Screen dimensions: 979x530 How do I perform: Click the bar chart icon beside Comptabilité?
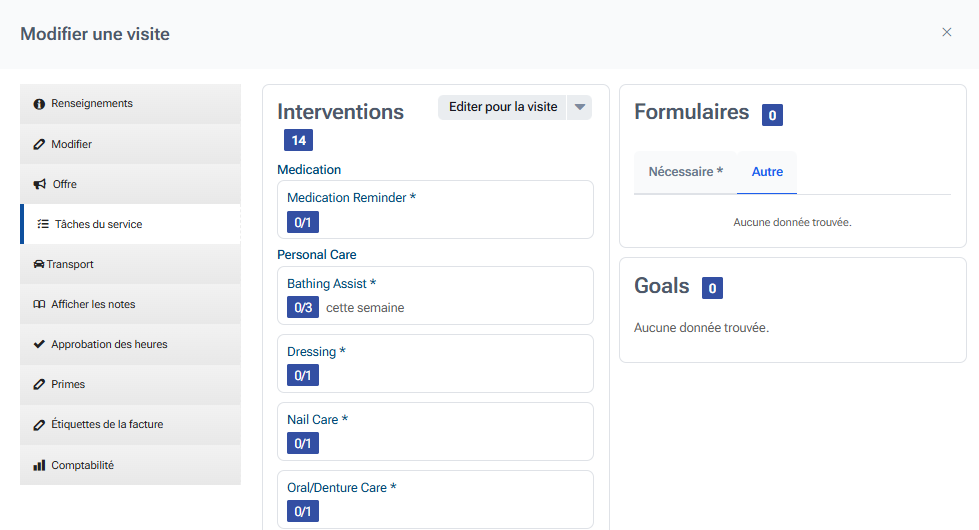[x=40, y=465]
